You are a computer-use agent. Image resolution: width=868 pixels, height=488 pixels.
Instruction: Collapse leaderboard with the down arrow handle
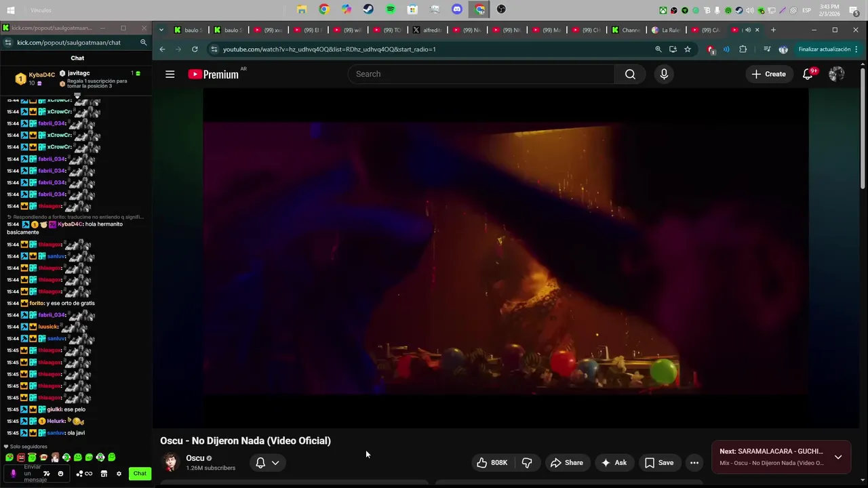77,96
